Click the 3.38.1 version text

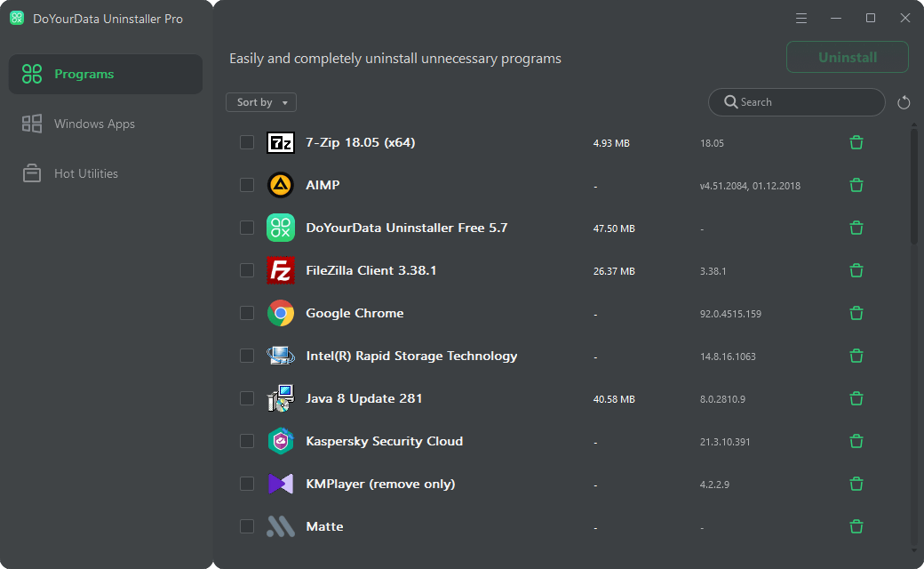(x=713, y=272)
